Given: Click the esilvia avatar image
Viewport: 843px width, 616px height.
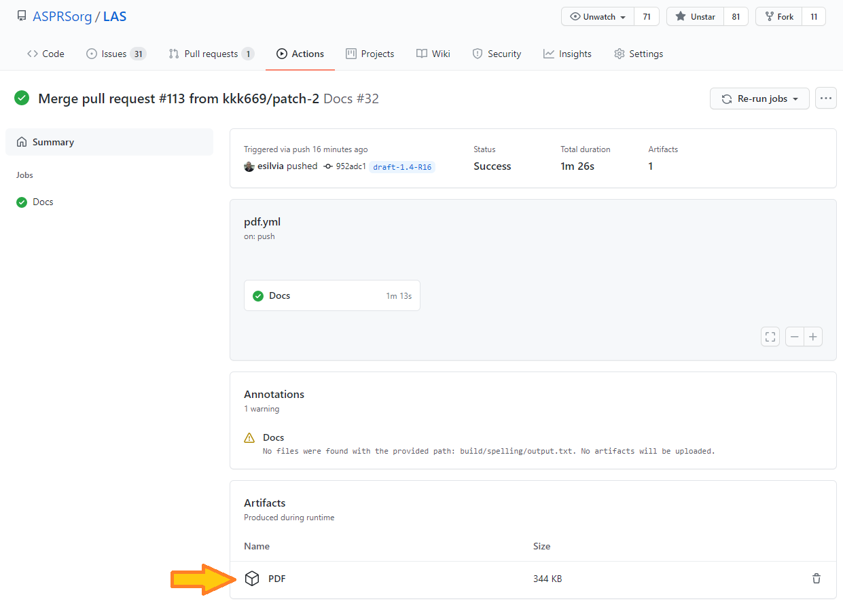Looking at the screenshot, I should (249, 166).
